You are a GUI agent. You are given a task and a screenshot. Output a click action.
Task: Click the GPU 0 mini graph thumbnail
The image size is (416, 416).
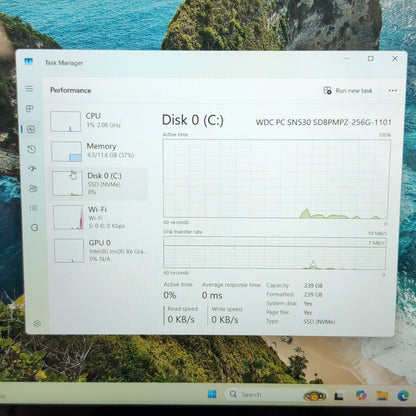[x=69, y=251]
